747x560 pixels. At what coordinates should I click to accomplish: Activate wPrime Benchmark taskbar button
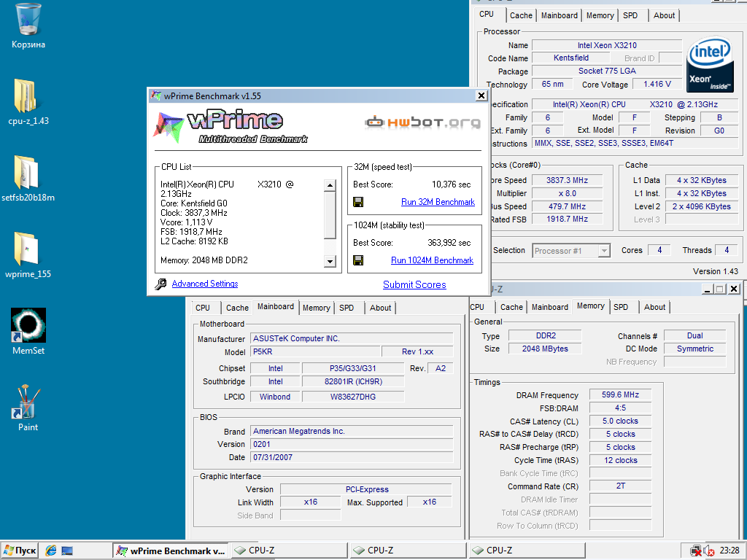(171, 551)
